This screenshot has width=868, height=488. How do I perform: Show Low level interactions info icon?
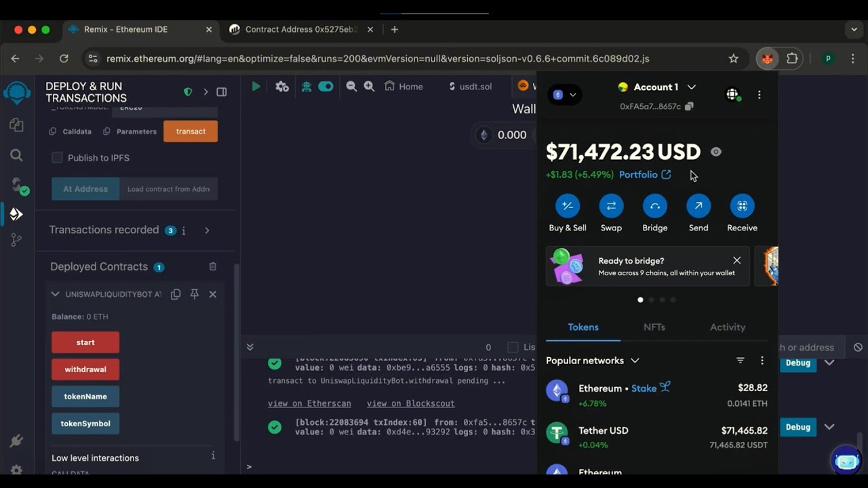(213, 455)
